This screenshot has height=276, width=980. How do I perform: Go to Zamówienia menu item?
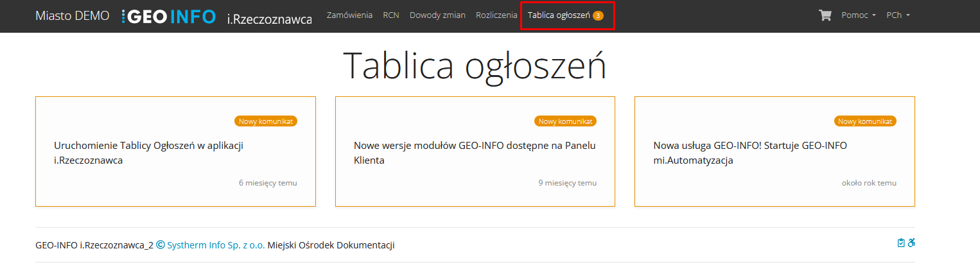point(349,15)
